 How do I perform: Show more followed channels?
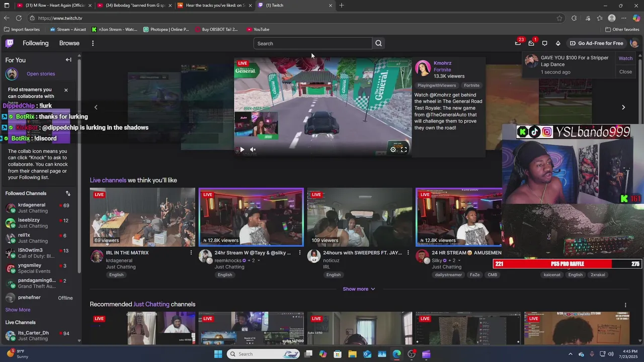coord(18,310)
